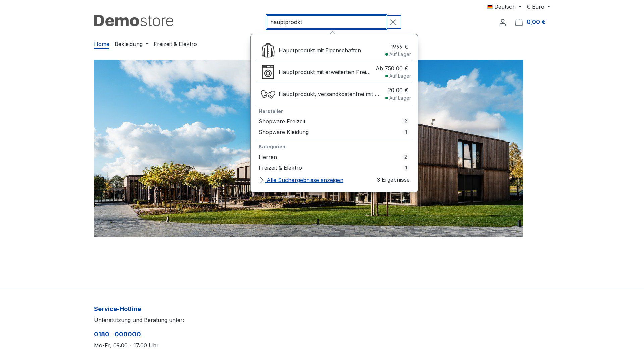The height and width of the screenshot is (362, 644).
Task: Filter by manufacturer Shopware Kleidung
Action: 334,132
